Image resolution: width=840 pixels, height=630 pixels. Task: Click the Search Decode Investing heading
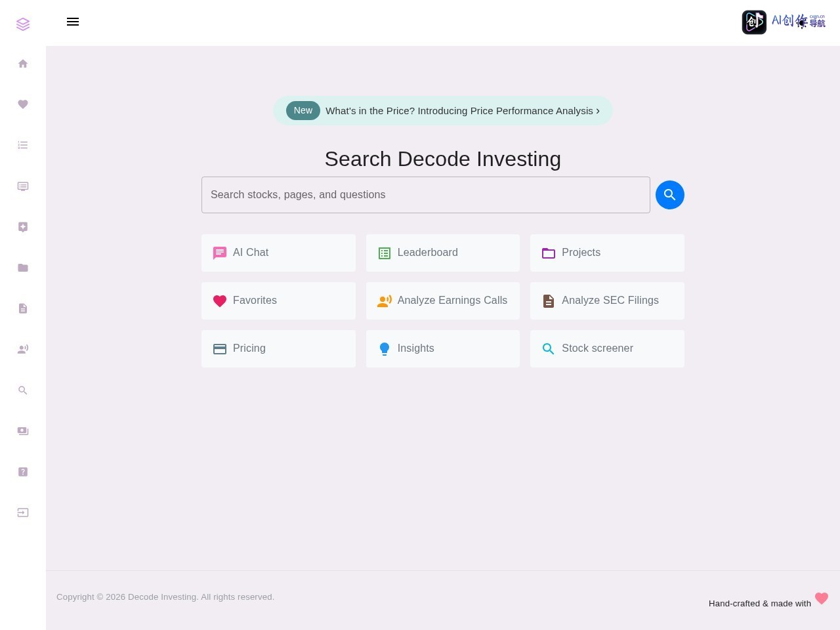click(x=443, y=159)
